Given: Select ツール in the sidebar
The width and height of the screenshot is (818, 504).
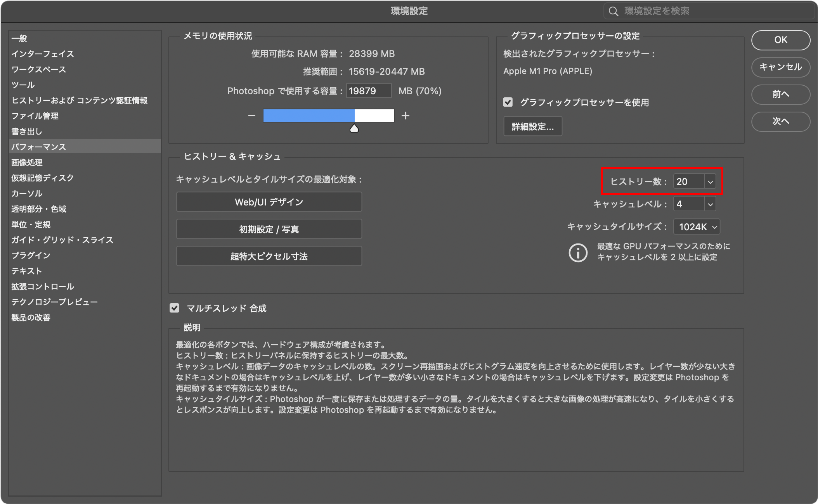Looking at the screenshot, I should (85, 85).
